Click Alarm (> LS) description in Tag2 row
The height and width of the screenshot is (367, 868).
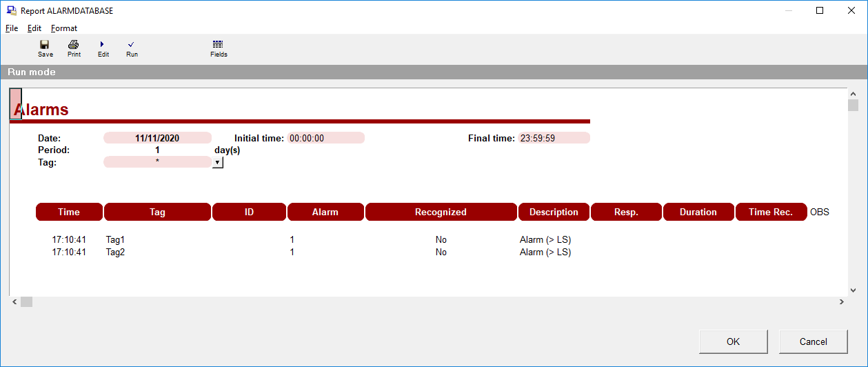coord(545,252)
